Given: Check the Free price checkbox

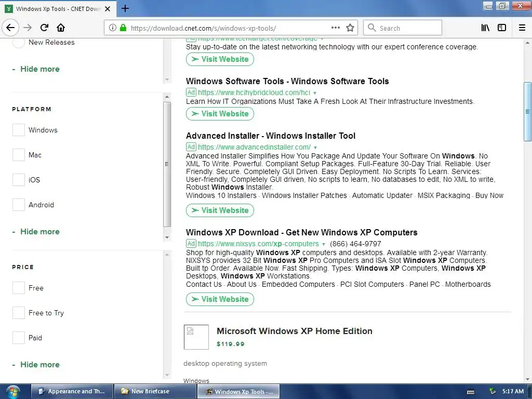Looking at the screenshot, I should pos(19,288).
